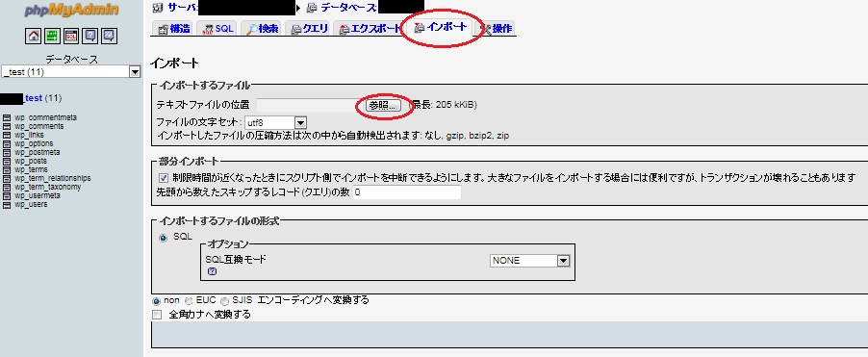Image resolution: width=868 pixels, height=357 pixels.
Task: Open the wp_term_taxonomy table link
Action: click(47, 187)
